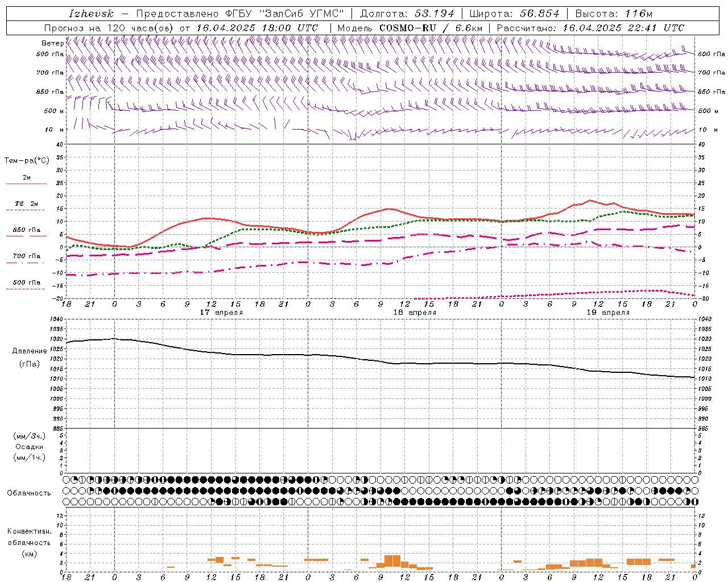Click the 700 гПа temperature legend label
The image size is (728, 582).
[26, 256]
